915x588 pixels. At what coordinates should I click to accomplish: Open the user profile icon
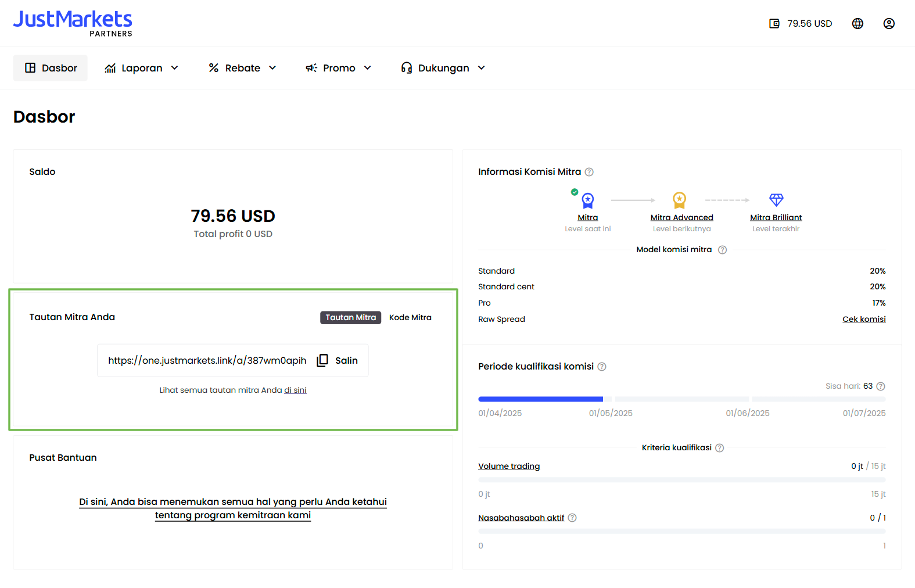(x=889, y=24)
